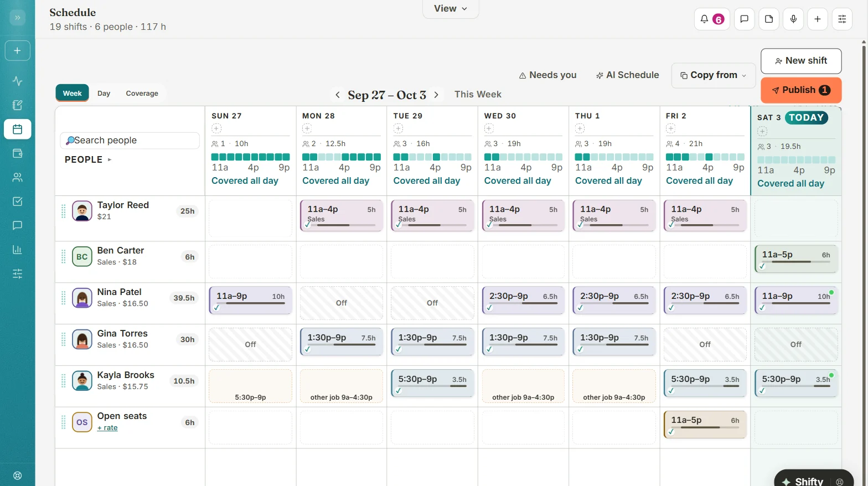Switch to the Day tab

coord(104,93)
